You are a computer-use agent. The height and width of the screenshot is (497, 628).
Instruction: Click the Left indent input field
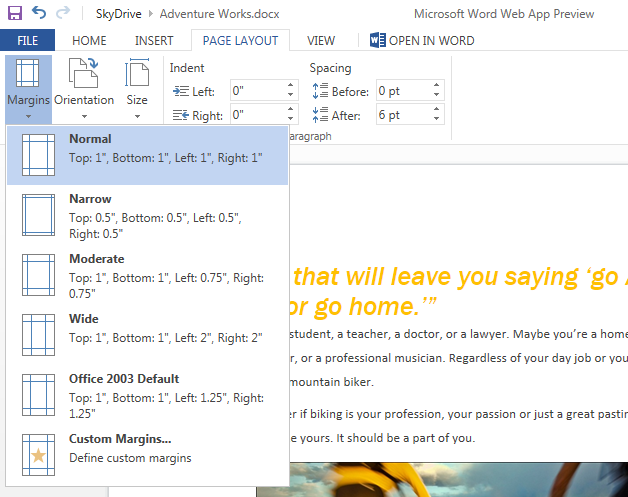coord(256,91)
